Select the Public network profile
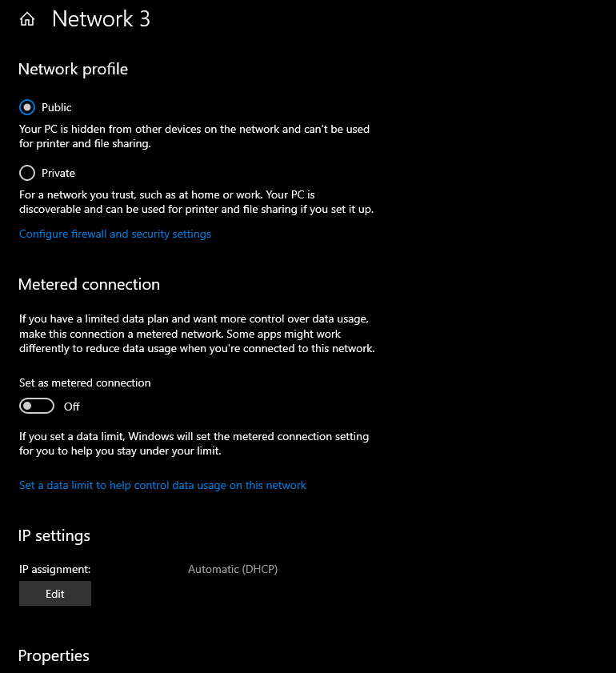 [x=27, y=107]
